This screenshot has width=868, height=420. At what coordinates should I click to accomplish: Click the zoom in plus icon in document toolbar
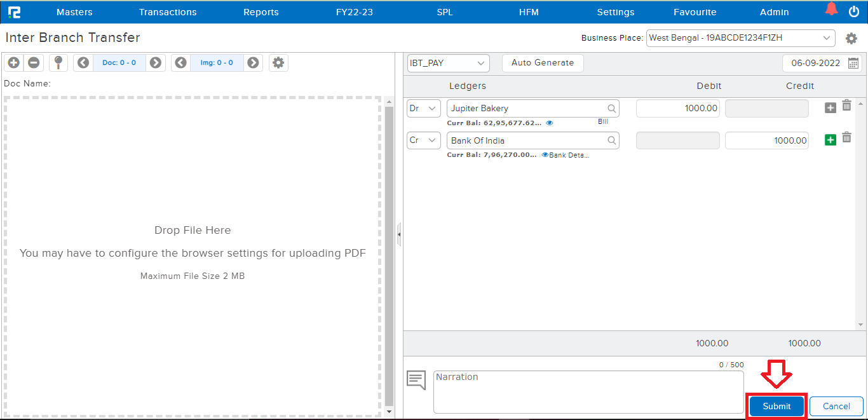coord(14,63)
